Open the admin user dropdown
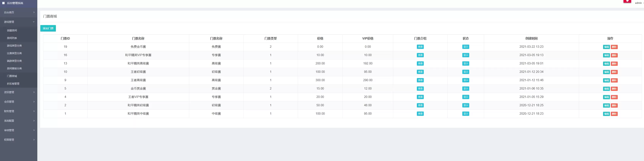The width and height of the screenshot is (644, 161). (x=639, y=3)
